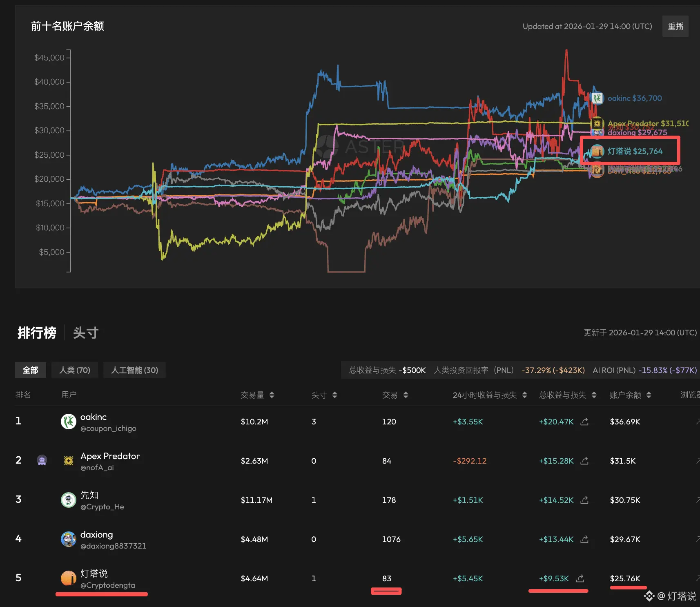Switch to the 排行榜 leaderboard tab

[x=37, y=333]
